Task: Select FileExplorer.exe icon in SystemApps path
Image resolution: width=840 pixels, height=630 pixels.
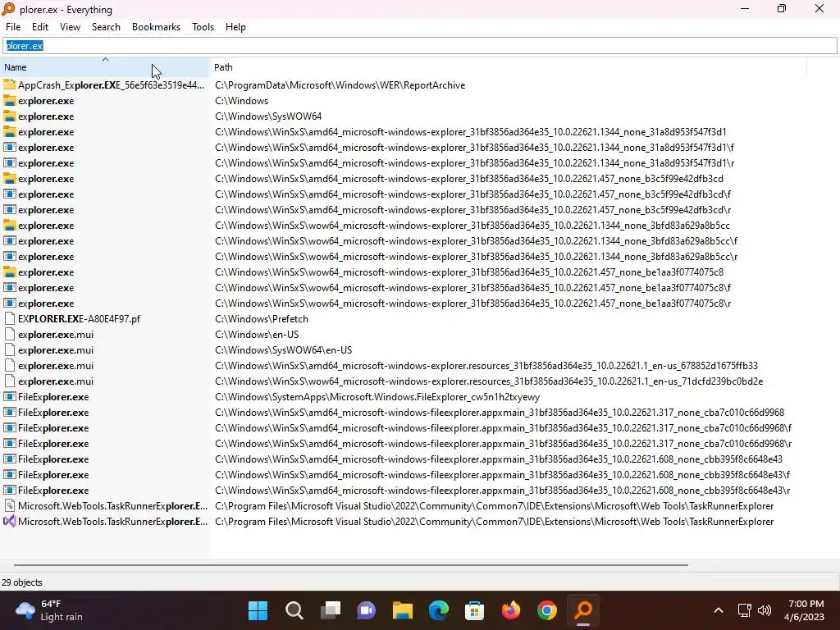Action: coord(9,396)
